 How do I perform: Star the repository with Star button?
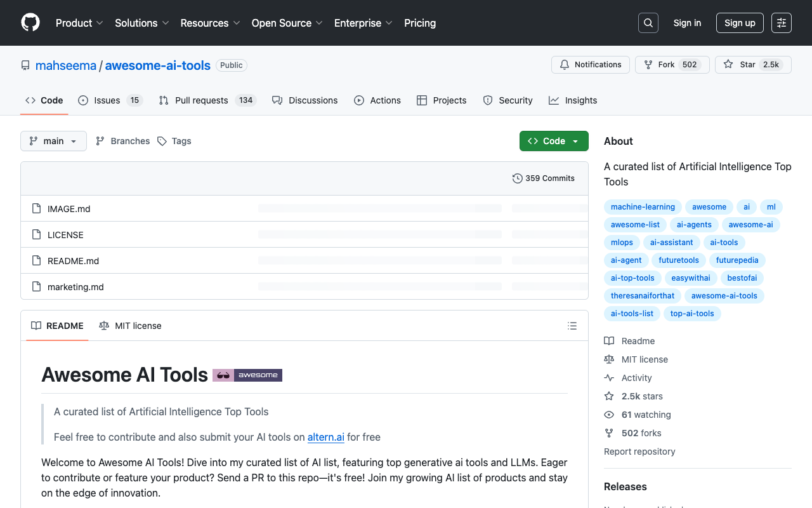pyautogui.click(x=753, y=65)
